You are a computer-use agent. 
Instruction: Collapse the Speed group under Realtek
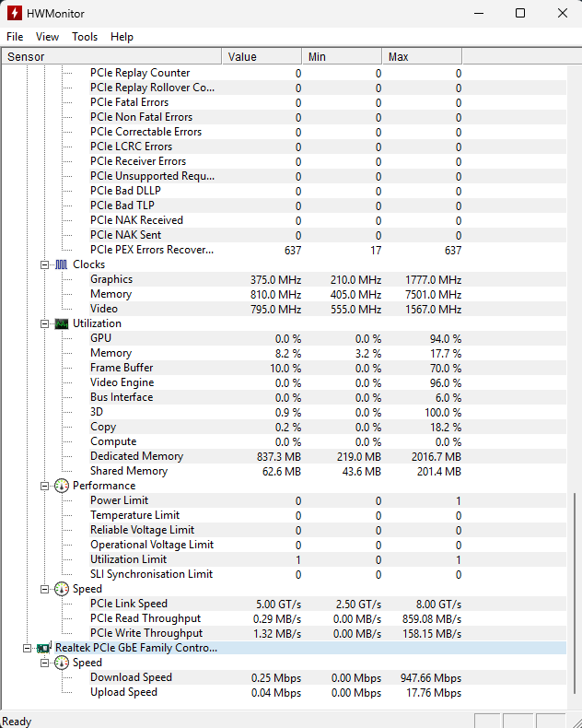44,663
